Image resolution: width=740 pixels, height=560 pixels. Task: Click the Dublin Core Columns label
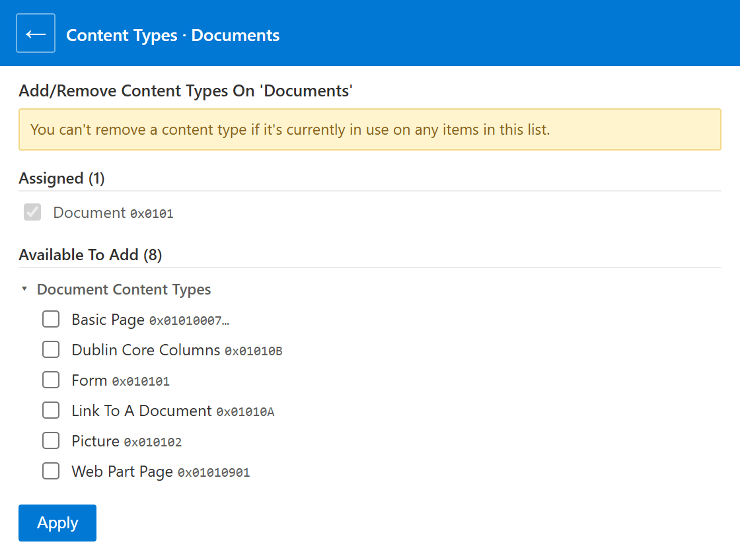click(146, 350)
